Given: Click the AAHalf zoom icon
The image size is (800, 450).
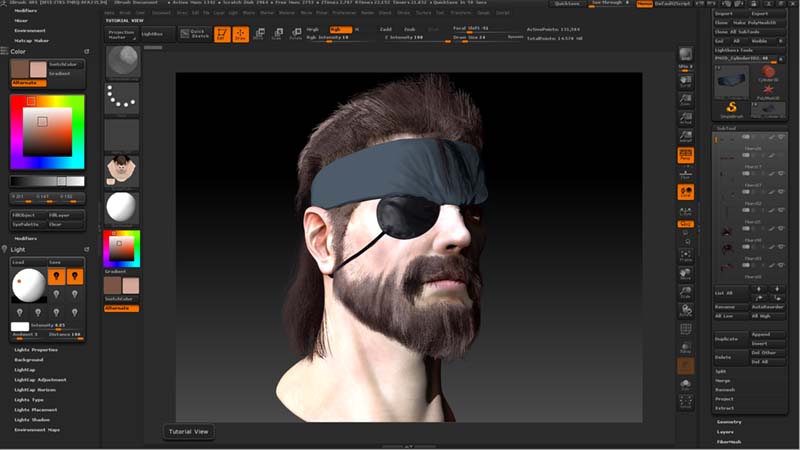Looking at the screenshot, I should click(685, 136).
